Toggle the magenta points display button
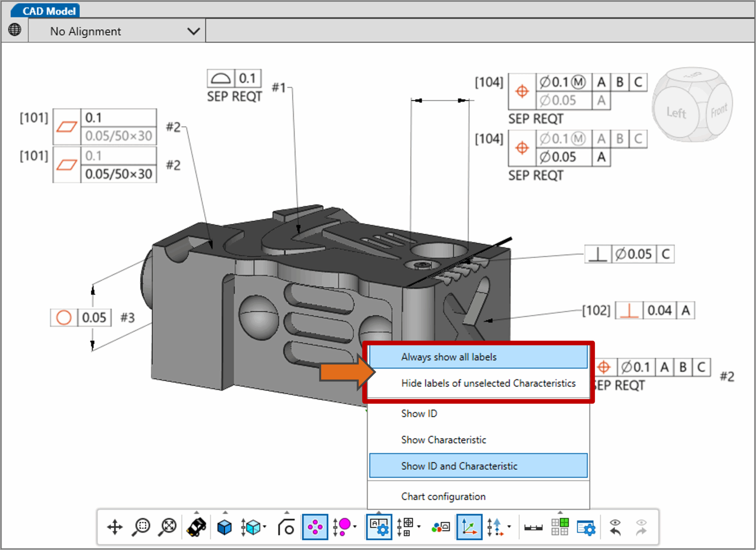 315,527
